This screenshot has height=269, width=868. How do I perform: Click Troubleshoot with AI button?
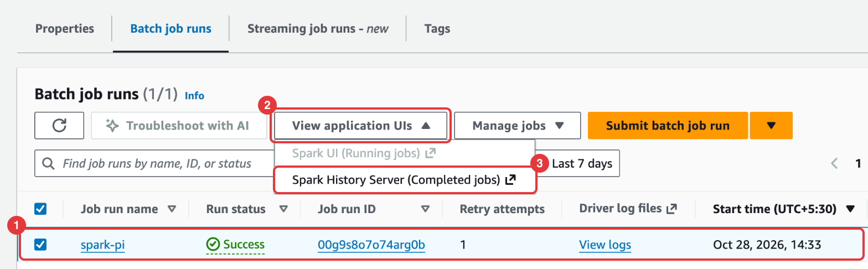click(179, 126)
